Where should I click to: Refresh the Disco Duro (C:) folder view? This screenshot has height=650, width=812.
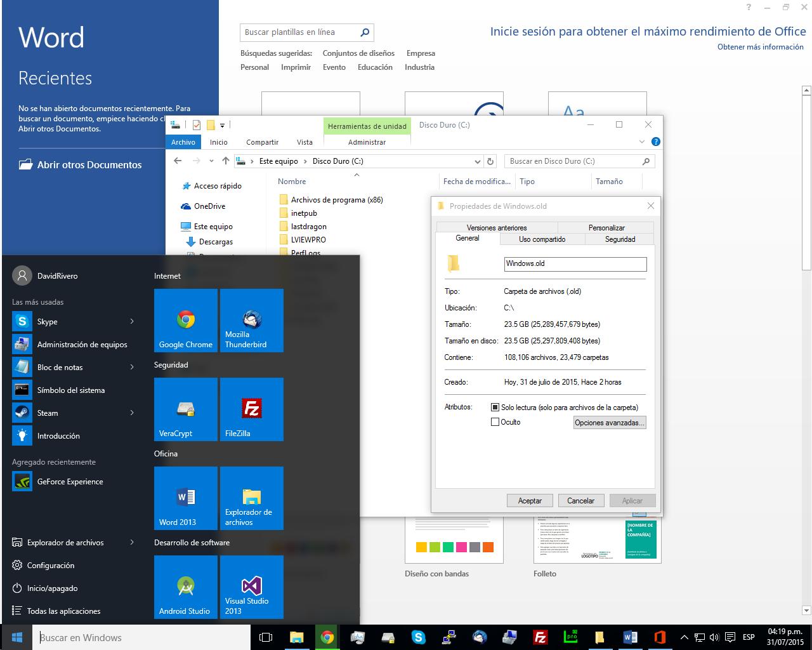click(490, 161)
